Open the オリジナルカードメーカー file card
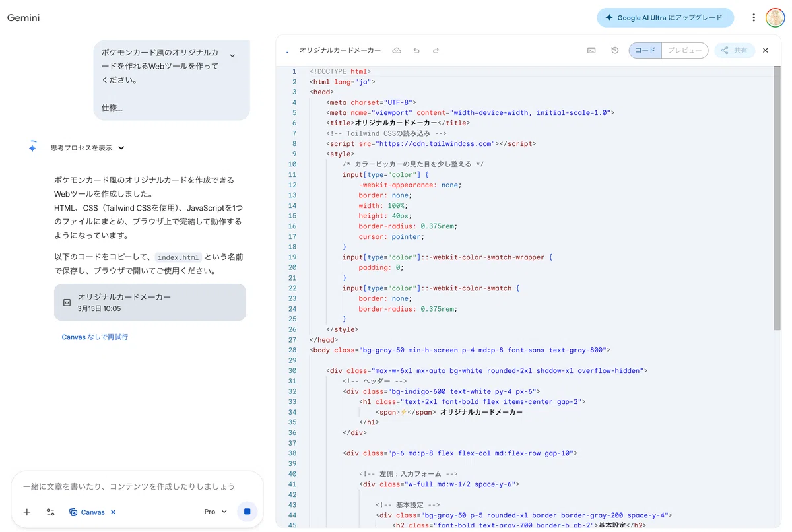The width and height of the screenshot is (792, 532). click(150, 302)
